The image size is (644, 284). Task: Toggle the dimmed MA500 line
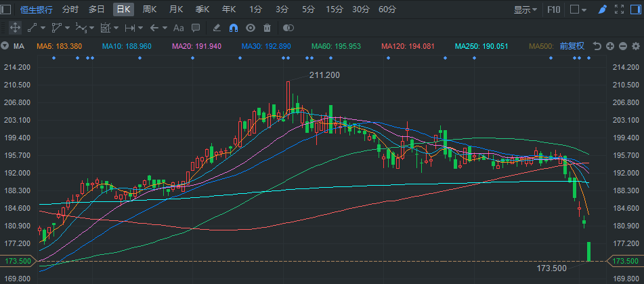[x=541, y=47]
